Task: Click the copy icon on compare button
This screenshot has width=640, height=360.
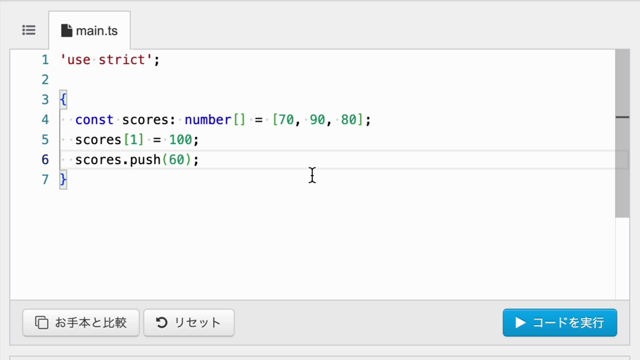Action: coord(41,322)
